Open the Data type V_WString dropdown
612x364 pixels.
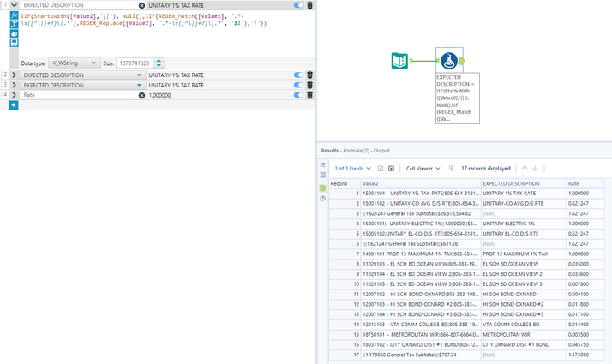(x=74, y=63)
